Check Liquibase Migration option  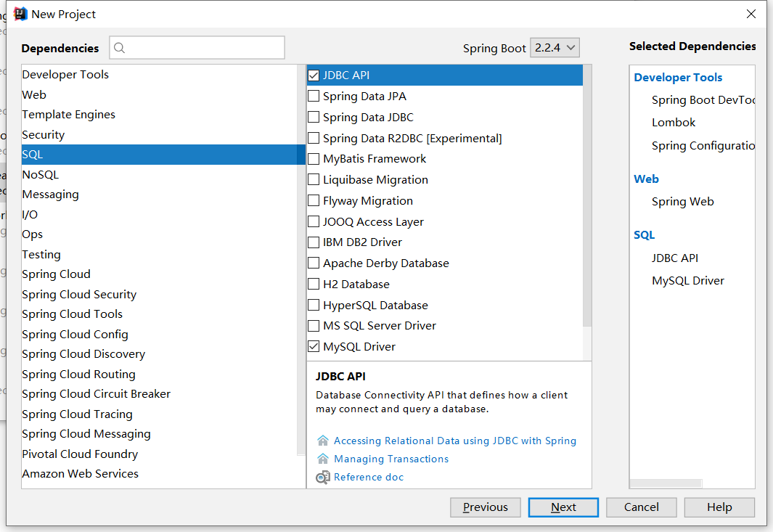pos(314,179)
